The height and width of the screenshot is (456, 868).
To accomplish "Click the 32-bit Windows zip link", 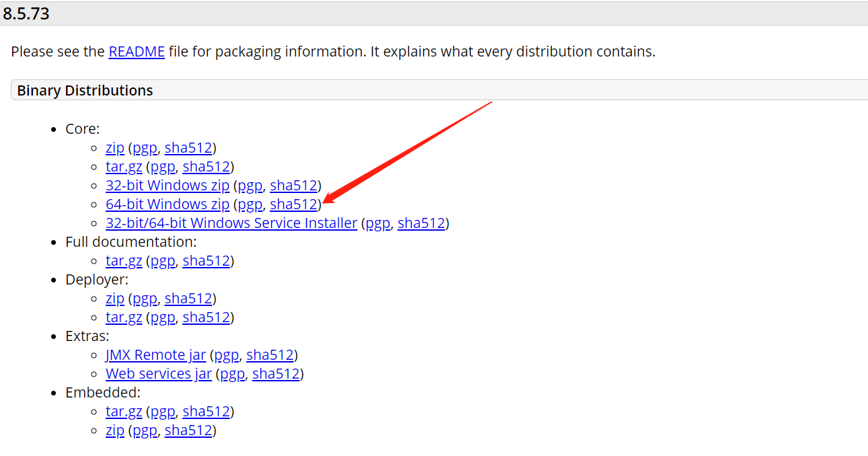I will pyautogui.click(x=168, y=186).
